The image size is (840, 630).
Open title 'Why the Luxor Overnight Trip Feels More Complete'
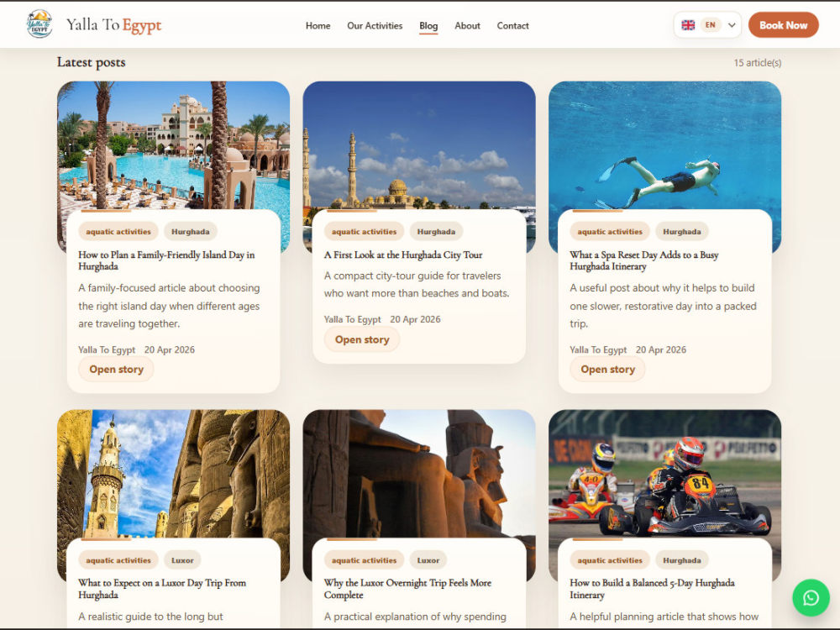point(407,589)
